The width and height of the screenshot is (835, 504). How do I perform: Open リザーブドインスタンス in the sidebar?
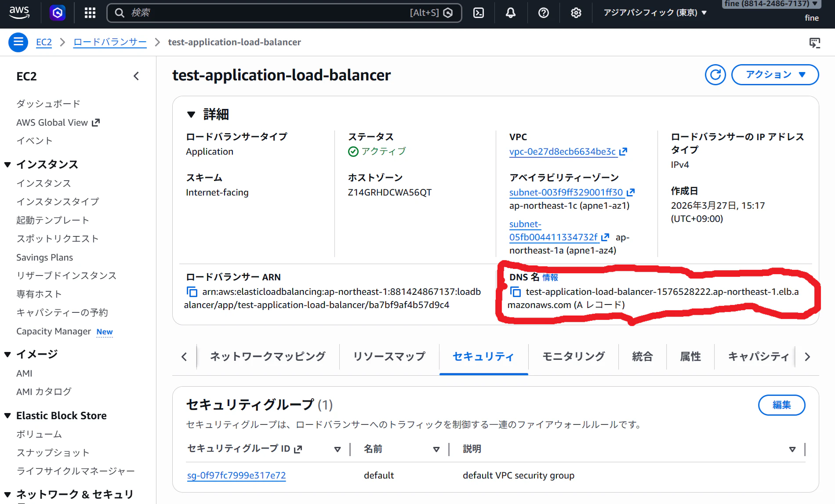click(66, 276)
